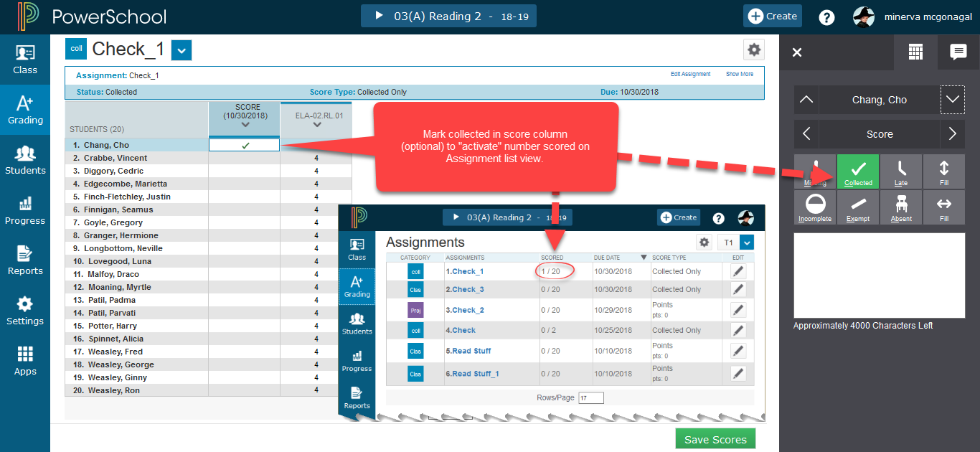Open the Check_1 gear settings icon
980x452 pixels.
(754, 50)
